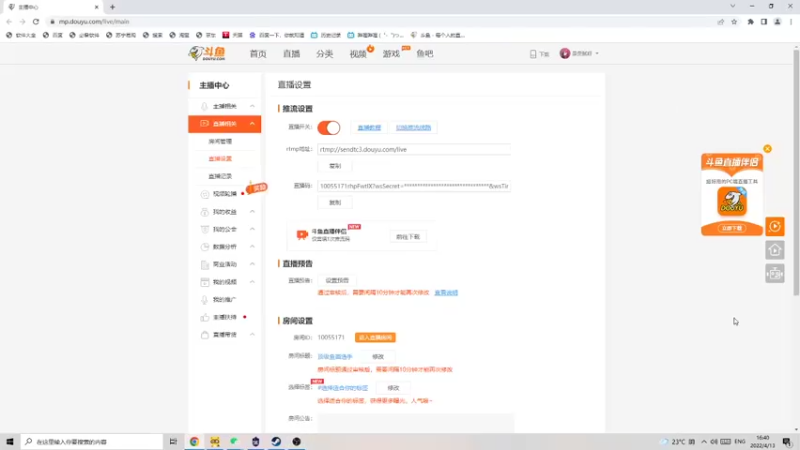Screen dimensions: 800x450
Task: Select 直播记录 in the sidebar
Action: [x=220, y=176]
